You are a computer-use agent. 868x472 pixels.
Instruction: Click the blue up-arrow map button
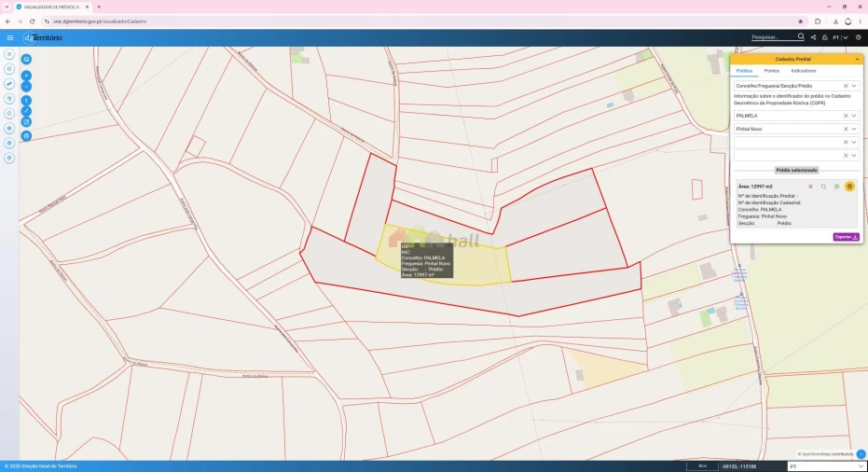[x=26, y=101]
